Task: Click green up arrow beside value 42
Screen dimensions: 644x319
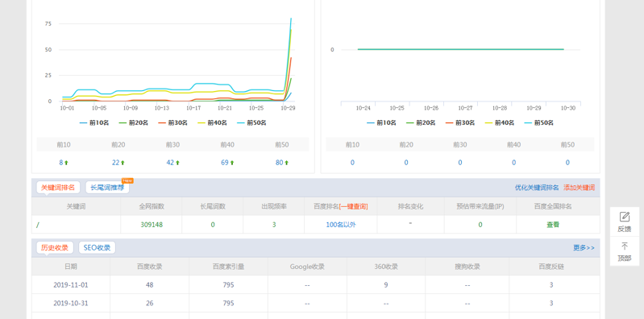Action: (x=177, y=163)
